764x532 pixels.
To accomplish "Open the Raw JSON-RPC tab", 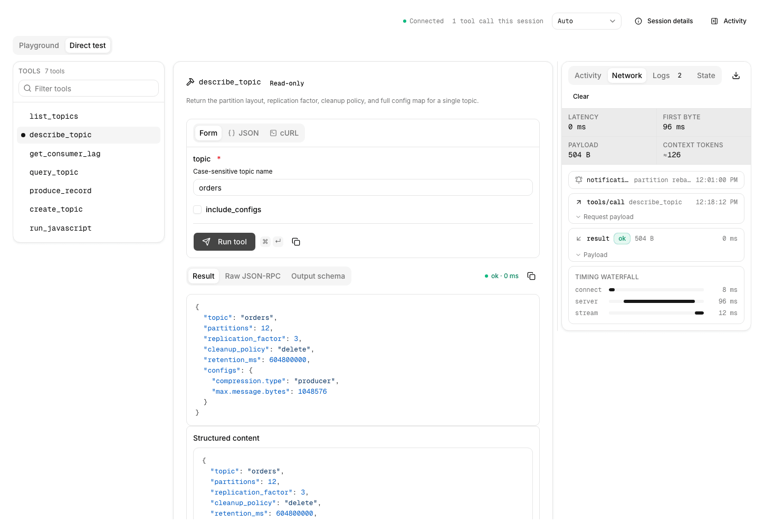I will 253,276.
